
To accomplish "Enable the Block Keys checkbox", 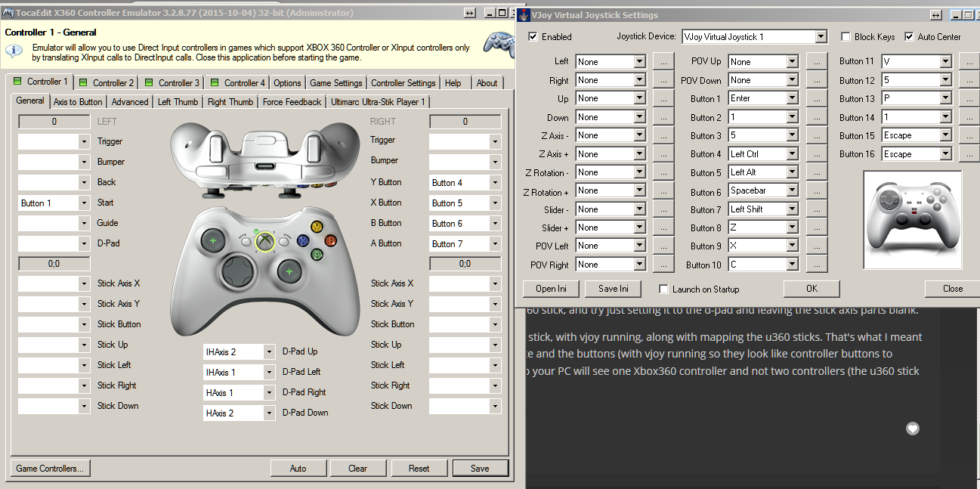I will pyautogui.click(x=846, y=36).
